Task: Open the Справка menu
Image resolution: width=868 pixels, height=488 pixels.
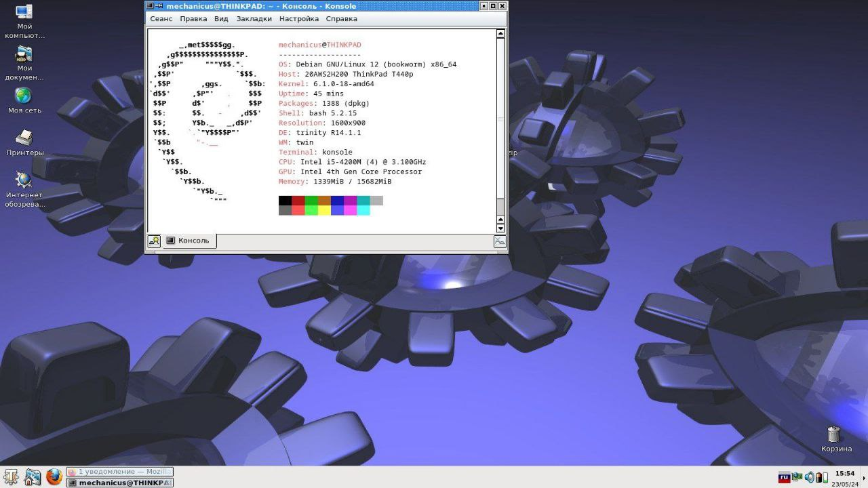Action: pyautogui.click(x=341, y=19)
